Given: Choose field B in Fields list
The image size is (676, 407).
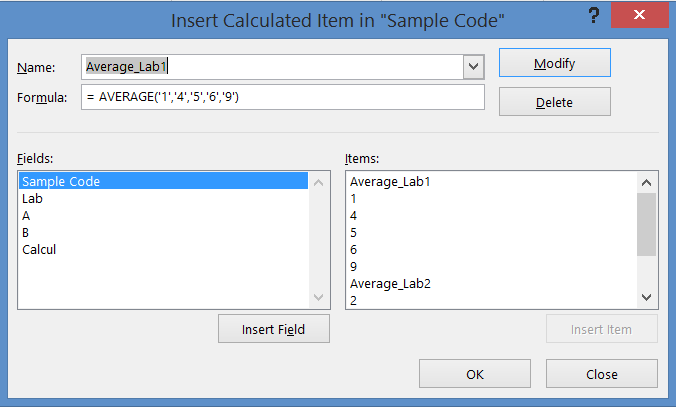Looking at the screenshot, I should pos(26,232).
